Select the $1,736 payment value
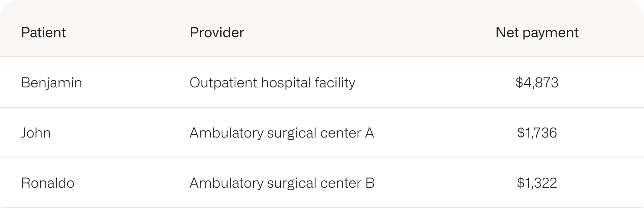Screen dimensions: 644x218 click(x=537, y=133)
